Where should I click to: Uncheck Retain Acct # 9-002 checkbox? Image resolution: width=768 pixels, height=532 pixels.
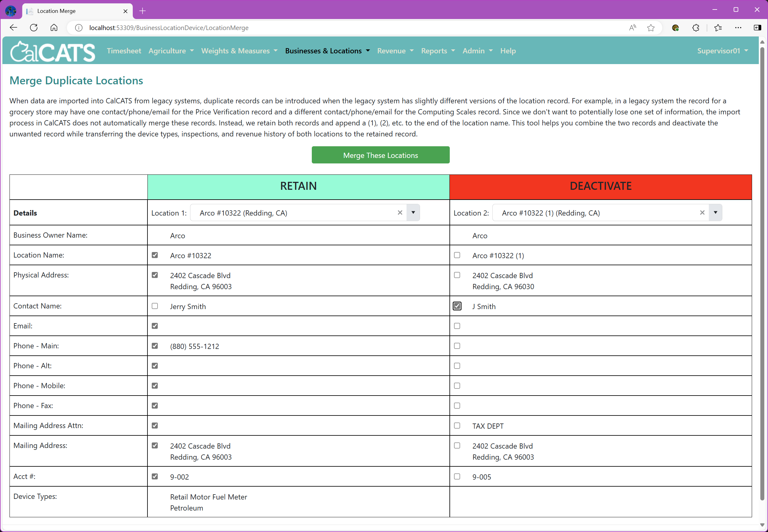pyautogui.click(x=155, y=477)
